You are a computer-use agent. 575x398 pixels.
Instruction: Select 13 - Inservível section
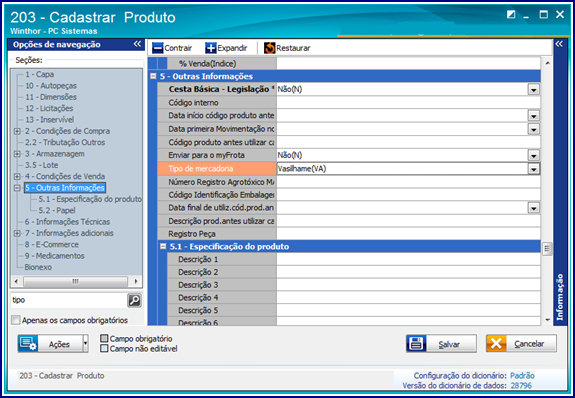50,120
